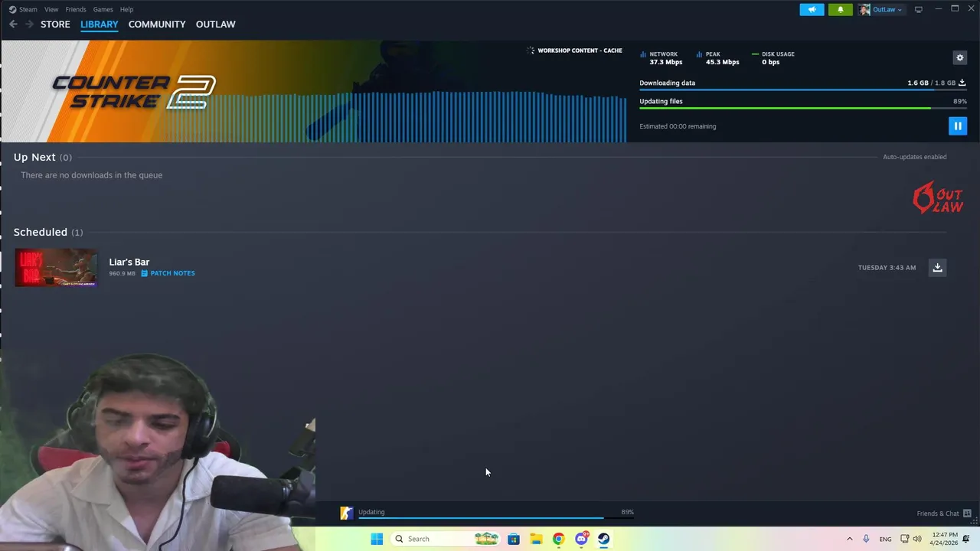
Task: Open the Games menu
Action: coord(103,9)
